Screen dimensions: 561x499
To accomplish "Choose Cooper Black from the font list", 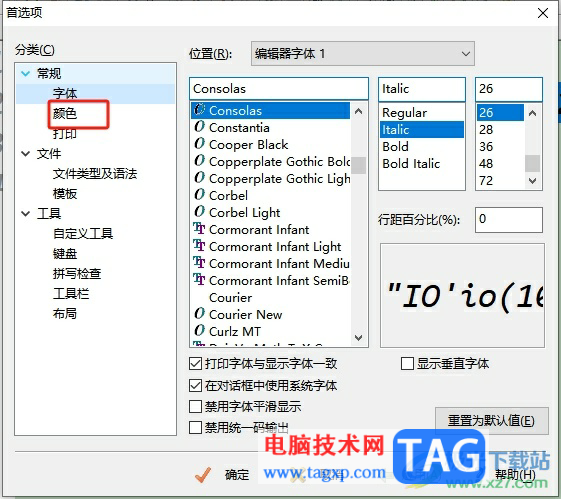I will [248, 145].
